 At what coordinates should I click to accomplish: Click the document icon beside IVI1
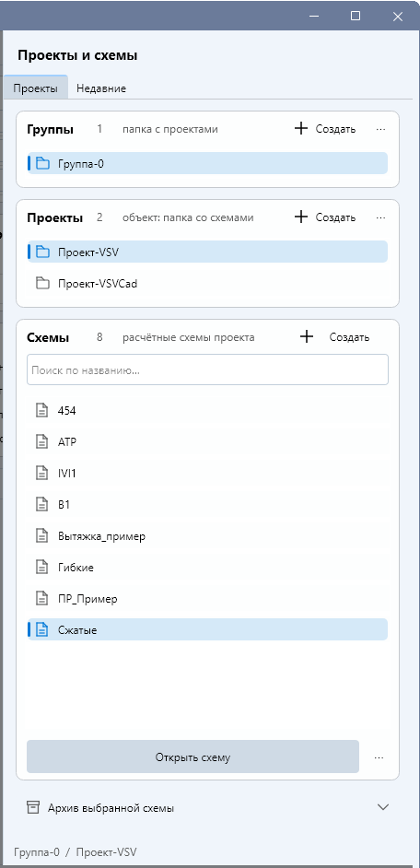(42, 473)
